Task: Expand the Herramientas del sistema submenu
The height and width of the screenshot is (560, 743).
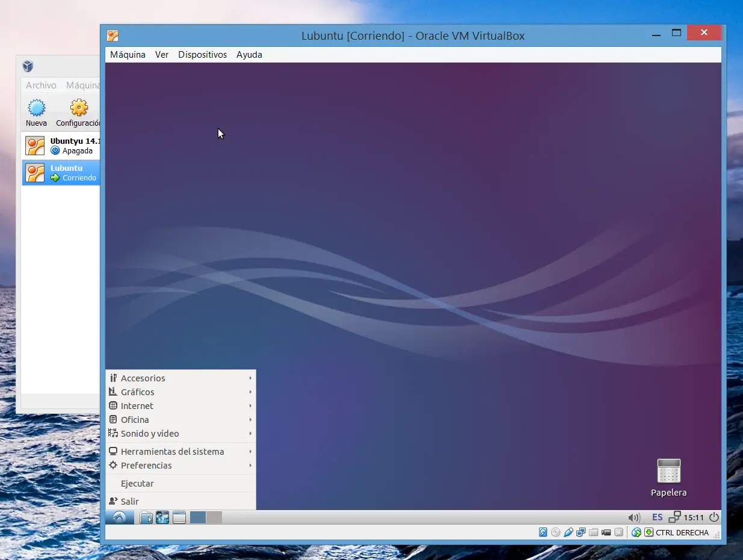Action: point(172,451)
